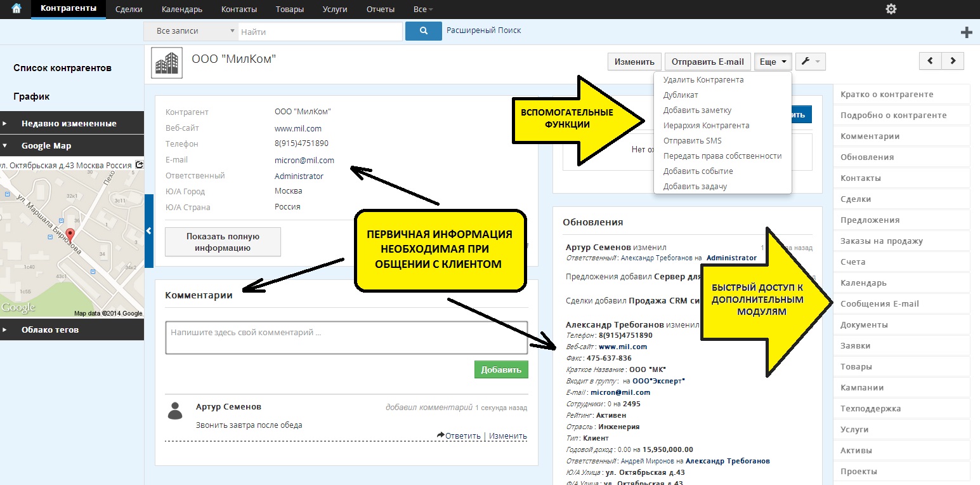Click the micron@mil.com email link
The width and height of the screenshot is (980, 485).
click(x=304, y=160)
